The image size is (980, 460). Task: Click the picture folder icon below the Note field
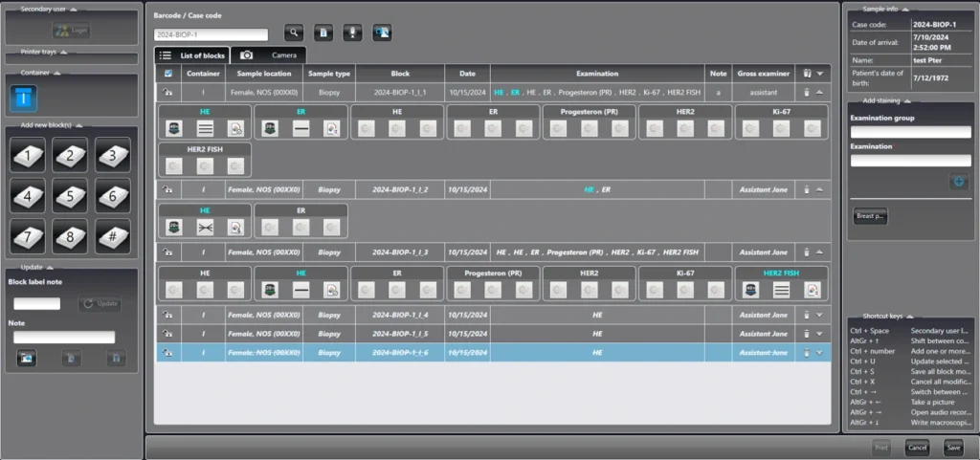(26, 358)
